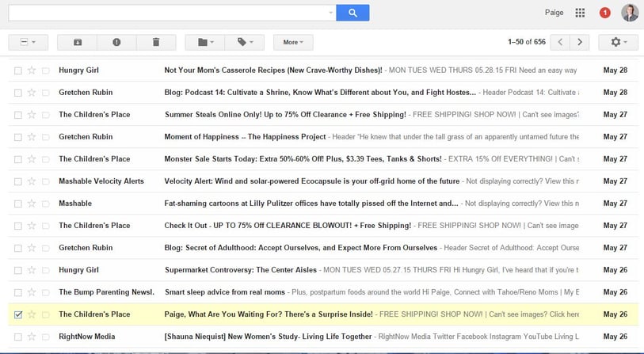Open Moment of Happiness email subject
Image resolution: width=644 pixels, height=354 pixels.
[x=245, y=137]
